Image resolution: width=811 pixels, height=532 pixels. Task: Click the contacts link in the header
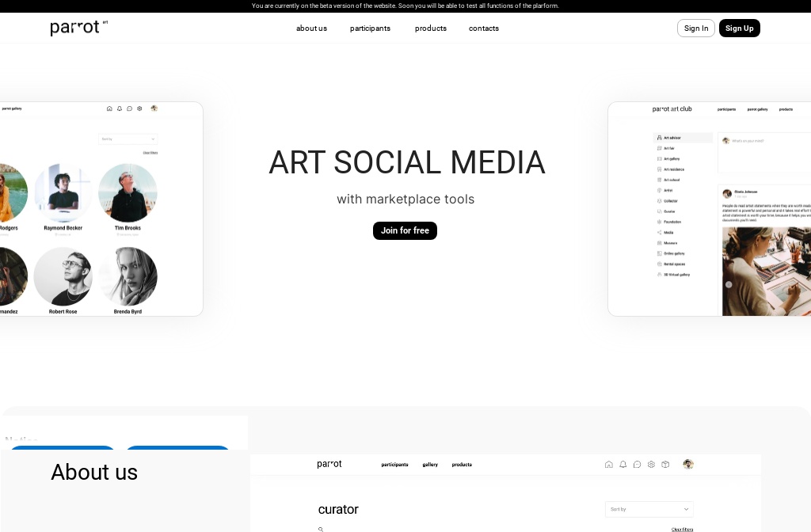click(483, 28)
